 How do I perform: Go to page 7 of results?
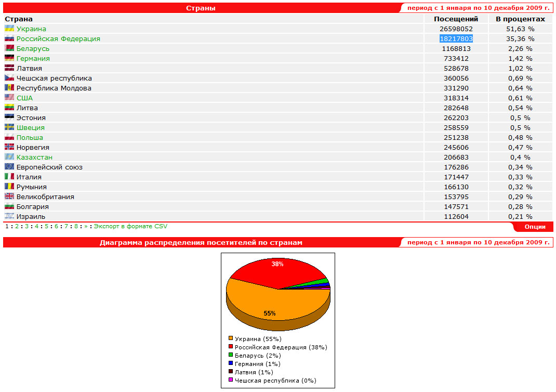point(66,226)
